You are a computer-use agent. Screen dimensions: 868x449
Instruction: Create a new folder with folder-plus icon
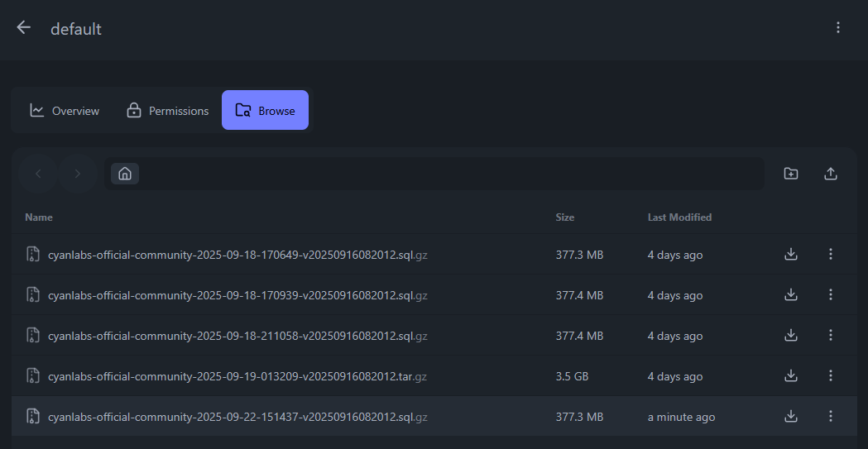[x=791, y=174]
